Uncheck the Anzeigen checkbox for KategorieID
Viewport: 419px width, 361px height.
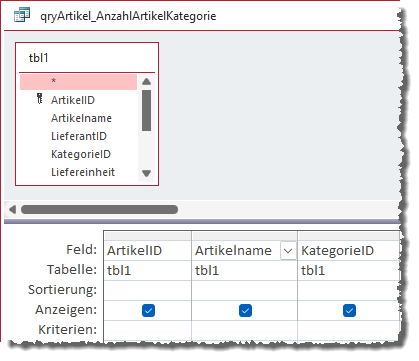point(349,310)
